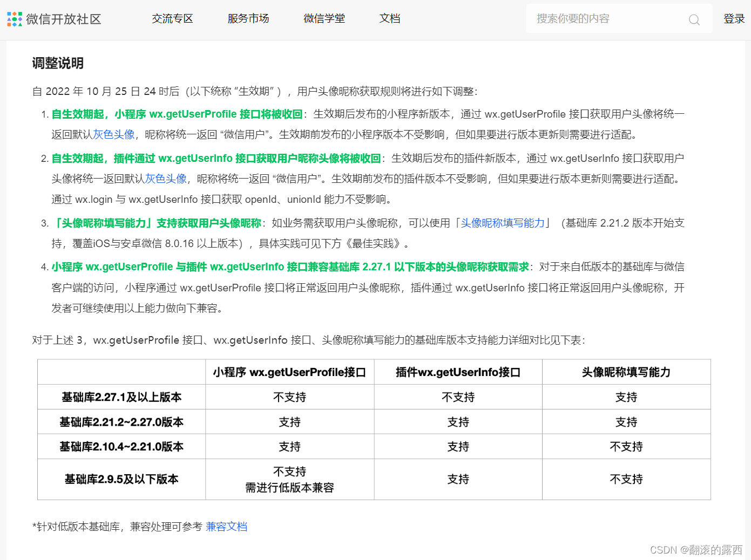Click 不支持 under 头像昵称填写能力 in 2.9.5 row
751x560 pixels.
626,479
